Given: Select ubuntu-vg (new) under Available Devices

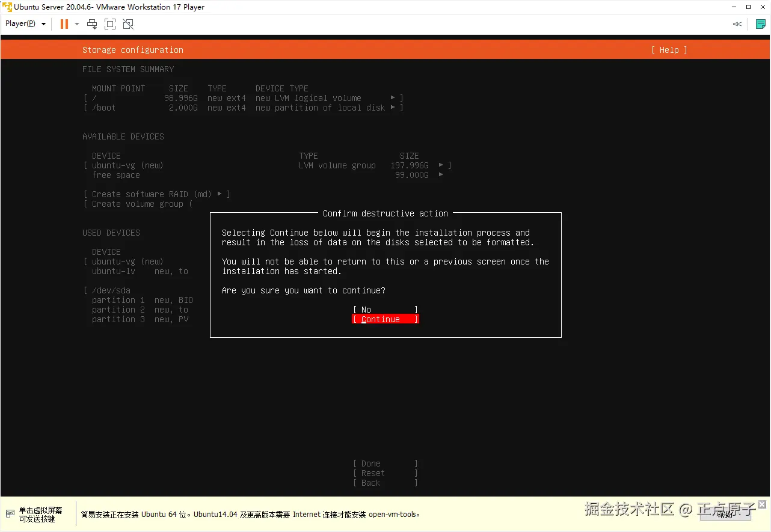Looking at the screenshot, I should 268,165.
